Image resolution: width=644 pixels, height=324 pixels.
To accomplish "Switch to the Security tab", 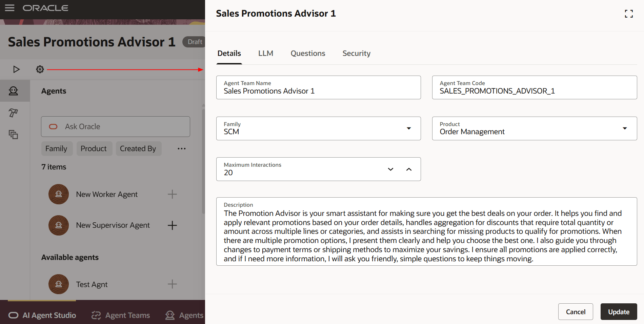I will [356, 53].
